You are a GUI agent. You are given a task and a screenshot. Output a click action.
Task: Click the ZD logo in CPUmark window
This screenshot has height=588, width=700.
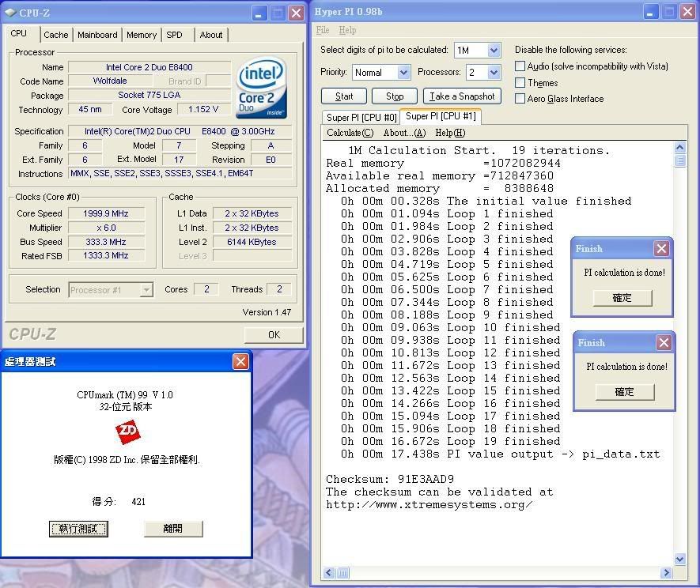click(x=127, y=432)
